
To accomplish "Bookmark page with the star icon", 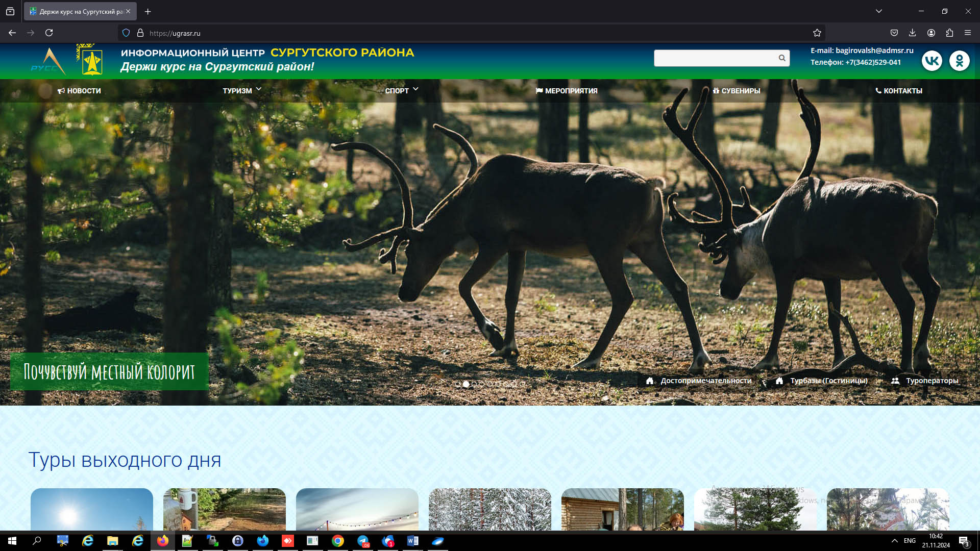I will point(817,33).
